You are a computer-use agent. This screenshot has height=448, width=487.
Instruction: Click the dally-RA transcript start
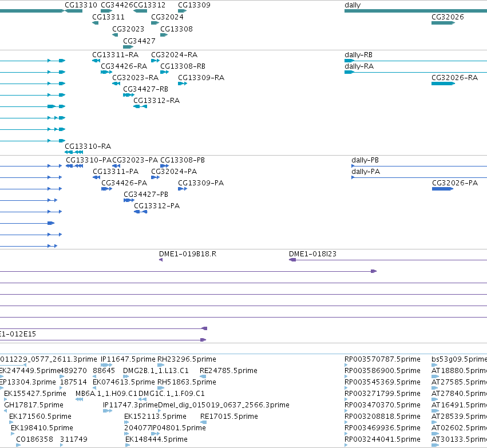(350, 72)
